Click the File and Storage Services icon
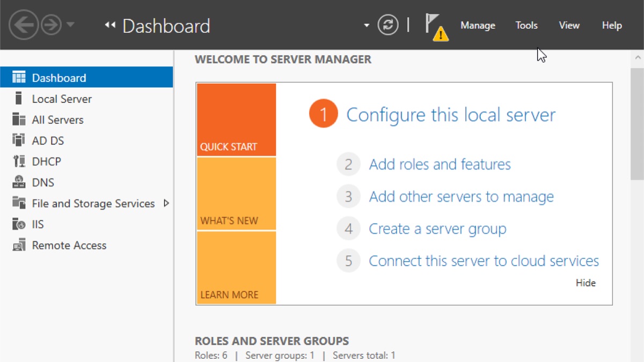This screenshot has width=644, height=362. pyautogui.click(x=19, y=203)
